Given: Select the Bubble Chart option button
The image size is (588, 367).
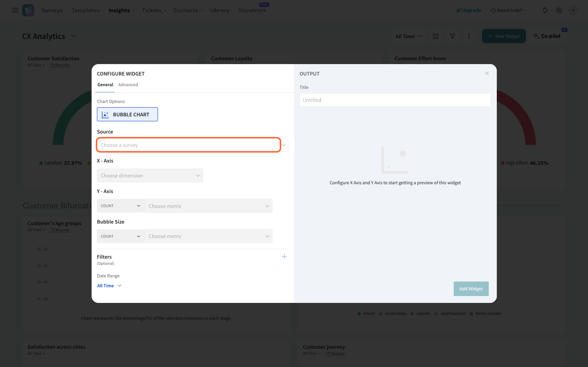Looking at the screenshot, I should tap(127, 114).
